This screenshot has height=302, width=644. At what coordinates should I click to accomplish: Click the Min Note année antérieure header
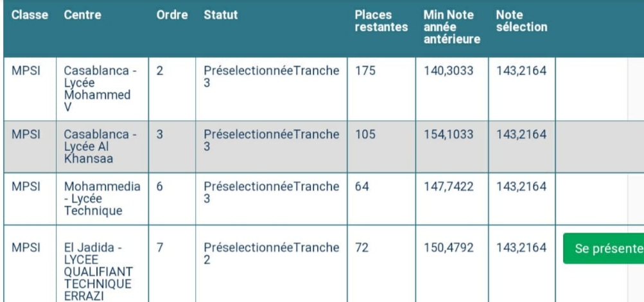point(448,27)
